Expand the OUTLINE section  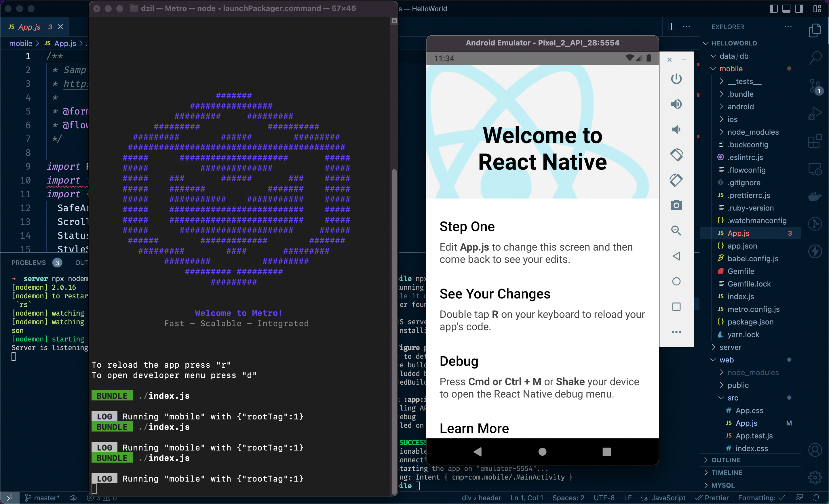point(726,460)
